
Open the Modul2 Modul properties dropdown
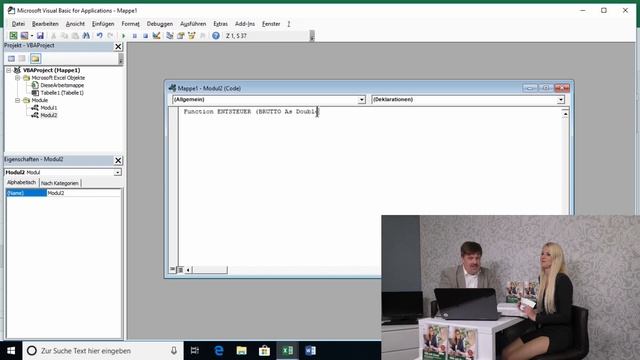[118, 173]
